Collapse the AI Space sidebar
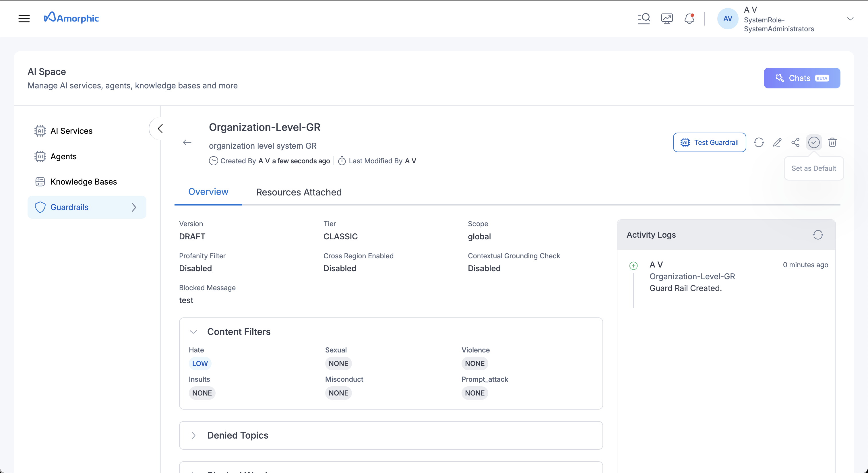Image resolution: width=868 pixels, height=473 pixels. click(x=160, y=128)
